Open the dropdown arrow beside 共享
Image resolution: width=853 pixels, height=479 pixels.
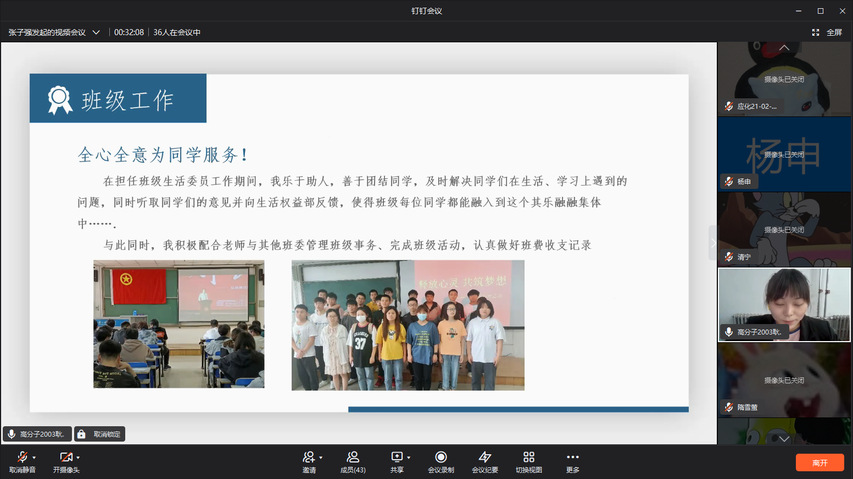409,458
